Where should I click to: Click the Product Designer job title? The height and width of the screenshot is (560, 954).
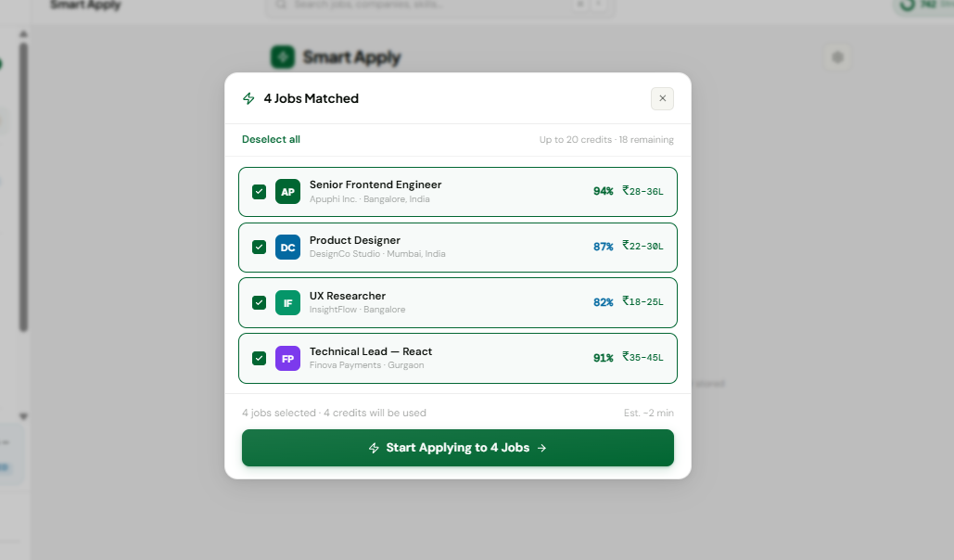355,240
